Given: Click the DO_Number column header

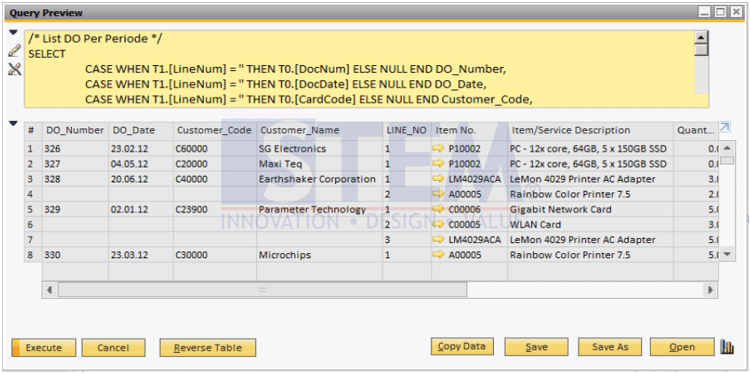Looking at the screenshot, I should pyautogui.click(x=75, y=130).
